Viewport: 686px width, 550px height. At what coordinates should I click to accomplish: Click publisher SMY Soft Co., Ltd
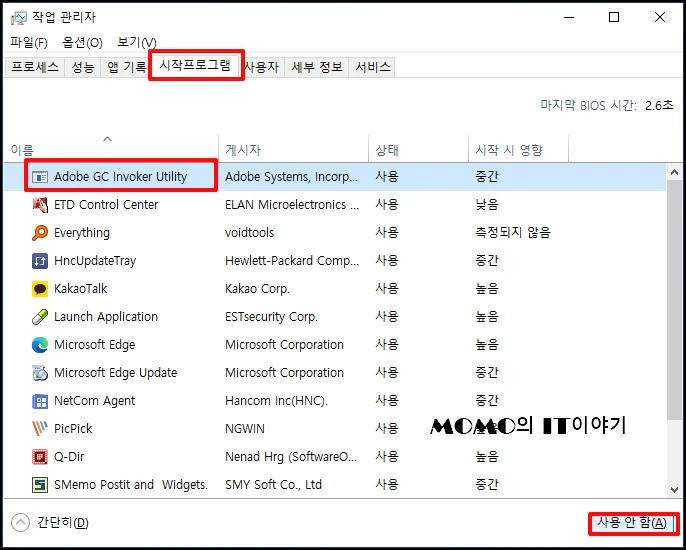[x=273, y=485]
